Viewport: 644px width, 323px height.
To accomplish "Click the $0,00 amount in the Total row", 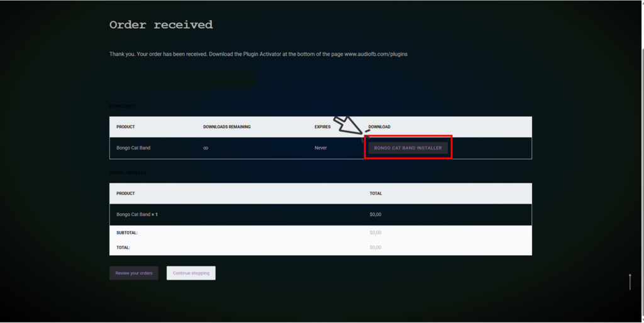I will pyautogui.click(x=375, y=248).
